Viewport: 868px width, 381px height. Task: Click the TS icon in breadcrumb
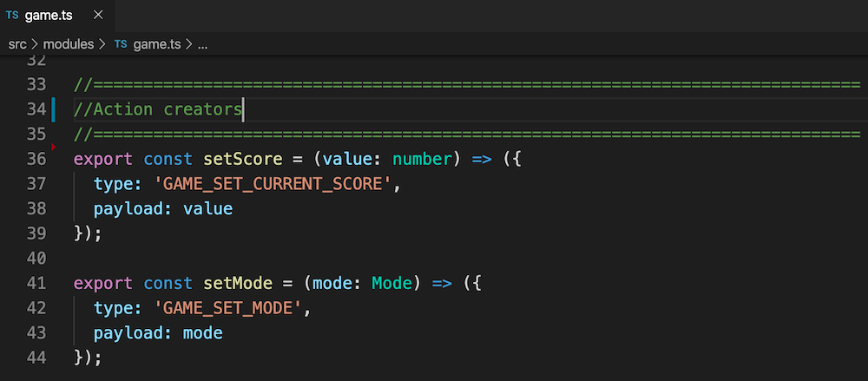point(120,44)
